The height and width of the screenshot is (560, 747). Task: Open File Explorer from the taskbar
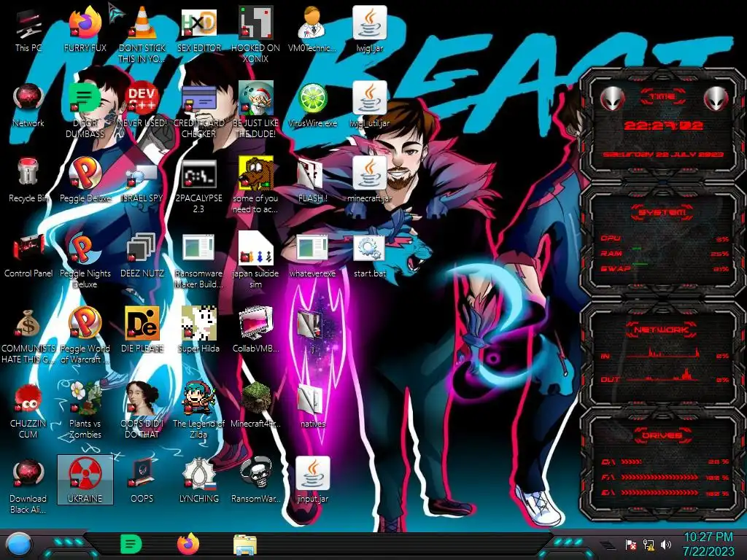coord(245,545)
